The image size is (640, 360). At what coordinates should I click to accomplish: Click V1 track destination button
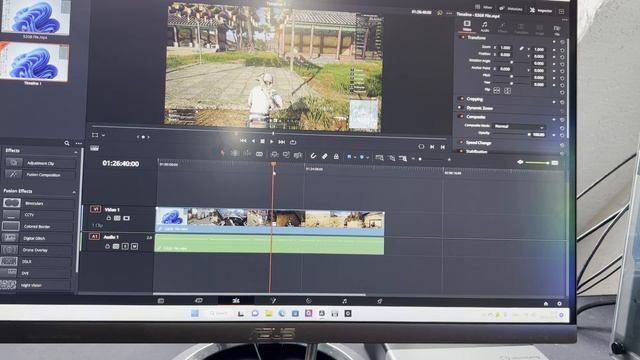[x=95, y=209]
